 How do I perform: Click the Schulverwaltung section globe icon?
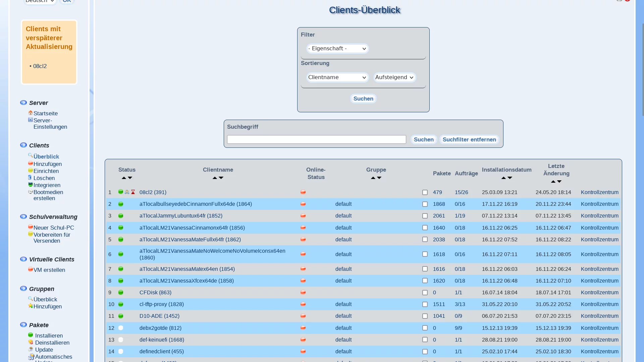click(23, 216)
